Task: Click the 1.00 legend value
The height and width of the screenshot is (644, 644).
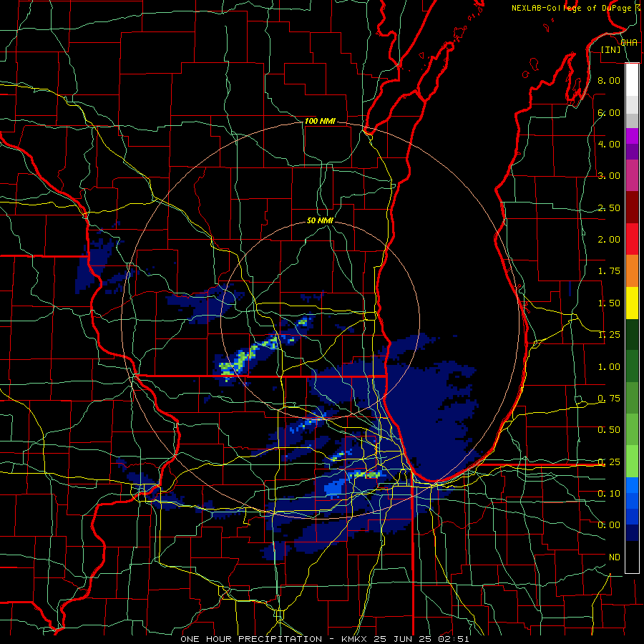Action: (609, 367)
